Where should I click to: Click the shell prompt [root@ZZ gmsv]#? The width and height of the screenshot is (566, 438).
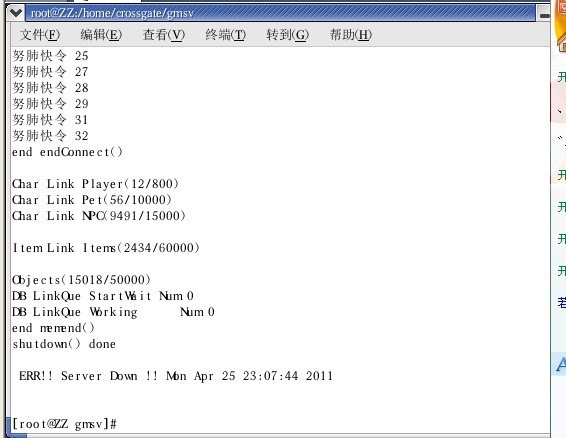coord(64,424)
